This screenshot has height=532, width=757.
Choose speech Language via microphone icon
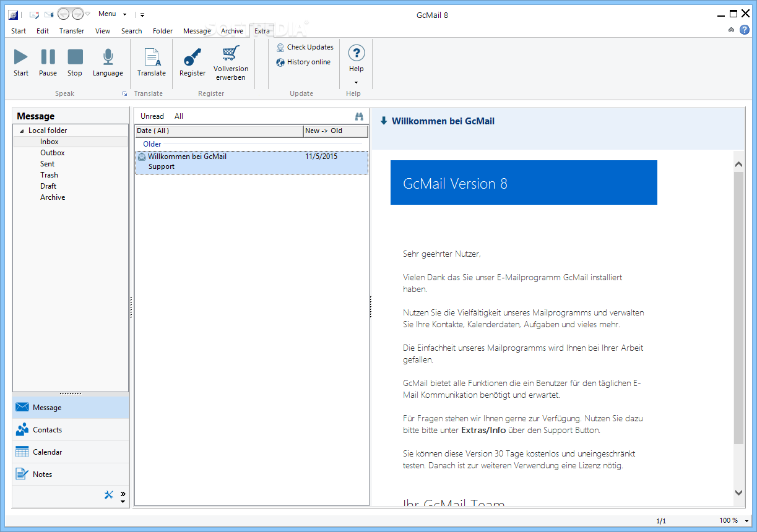[x=108, y=57]
